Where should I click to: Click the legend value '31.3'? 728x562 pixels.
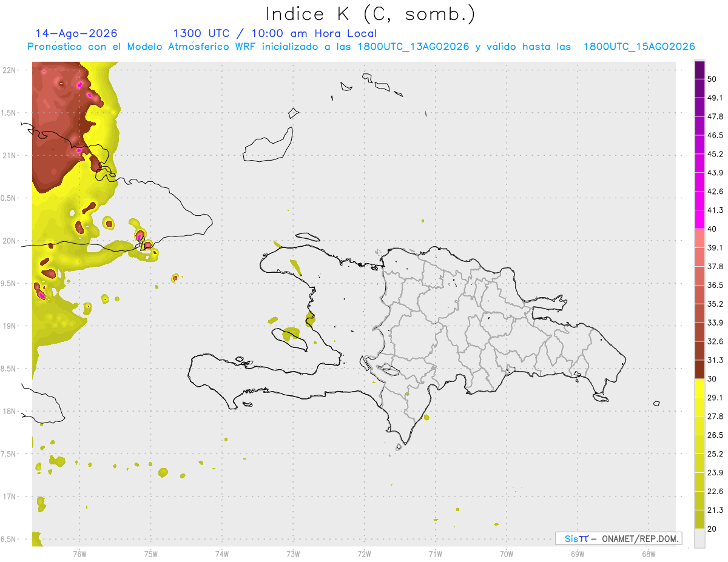click(x=715, y=360)
